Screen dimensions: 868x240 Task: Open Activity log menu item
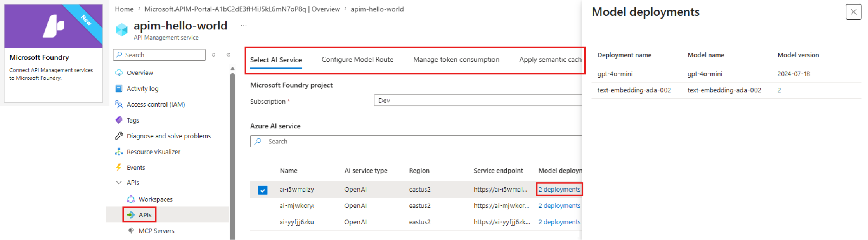(143, 88)
